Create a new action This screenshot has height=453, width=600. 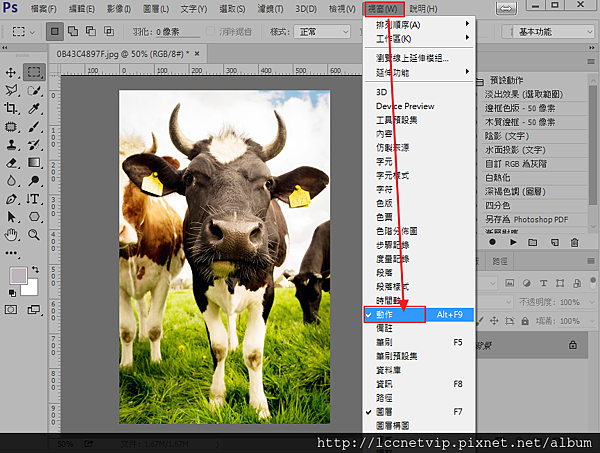554,242
